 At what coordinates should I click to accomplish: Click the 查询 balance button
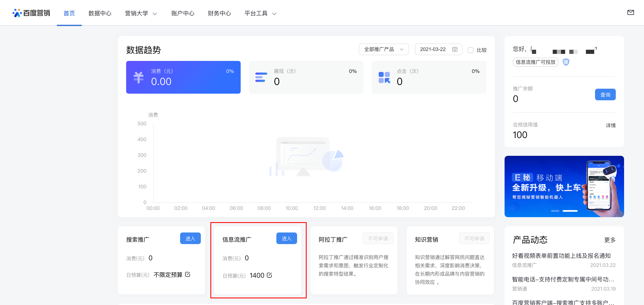605,95
